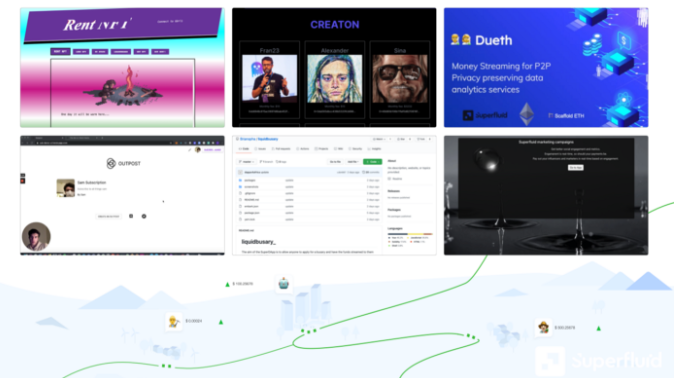
Task: Open the master branch dropdown in GitHub
Action: 246,162
